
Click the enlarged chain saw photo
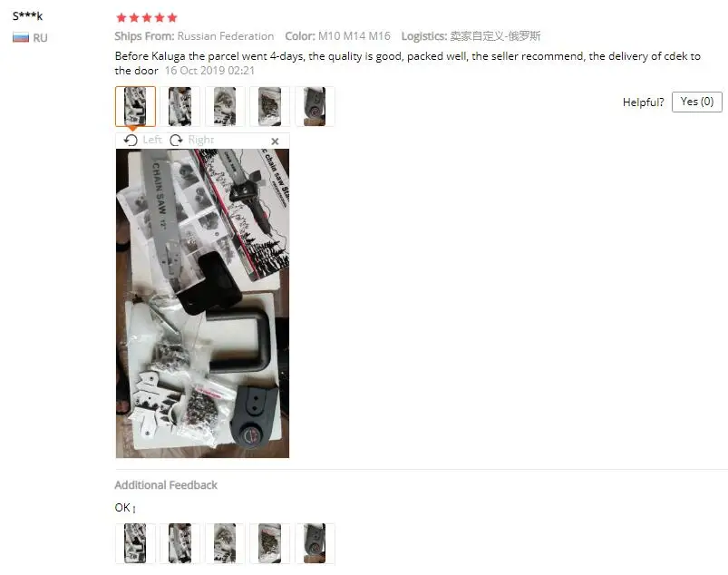(x=202, y=303)
